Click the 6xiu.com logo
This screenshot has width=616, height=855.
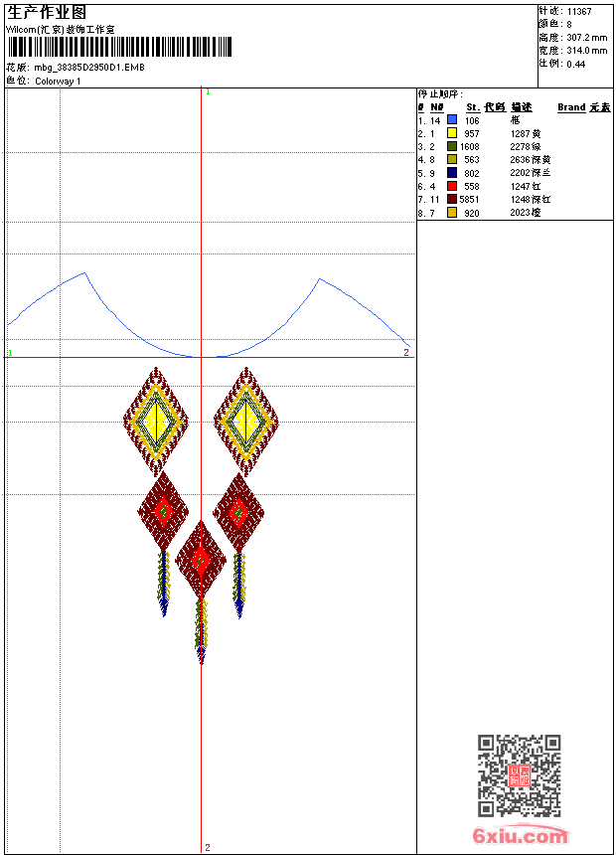coord(521,834)
